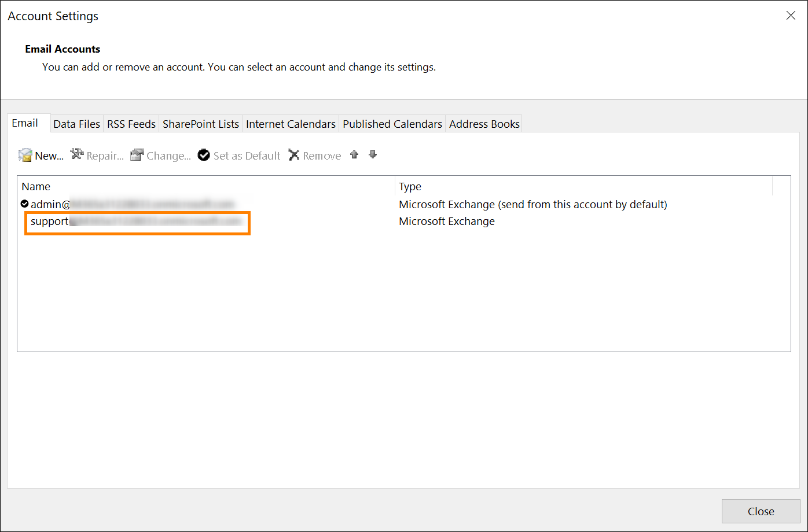Click the Change account icon
Viewport: 808px width, 532px height.
coord(137,155)
